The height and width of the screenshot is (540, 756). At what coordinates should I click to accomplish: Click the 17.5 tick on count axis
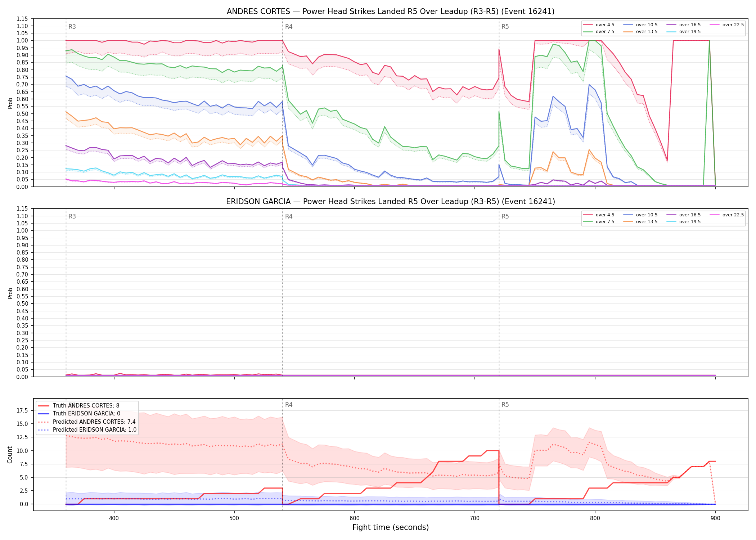click(23, 411)
